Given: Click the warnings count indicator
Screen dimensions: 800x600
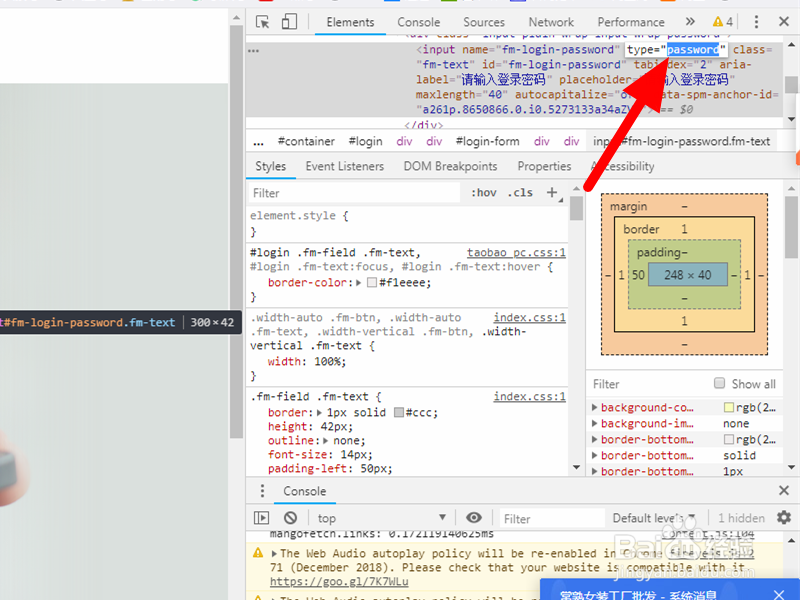Looking at the screenshot, I should pyautogui.click(x=723, y=21).
